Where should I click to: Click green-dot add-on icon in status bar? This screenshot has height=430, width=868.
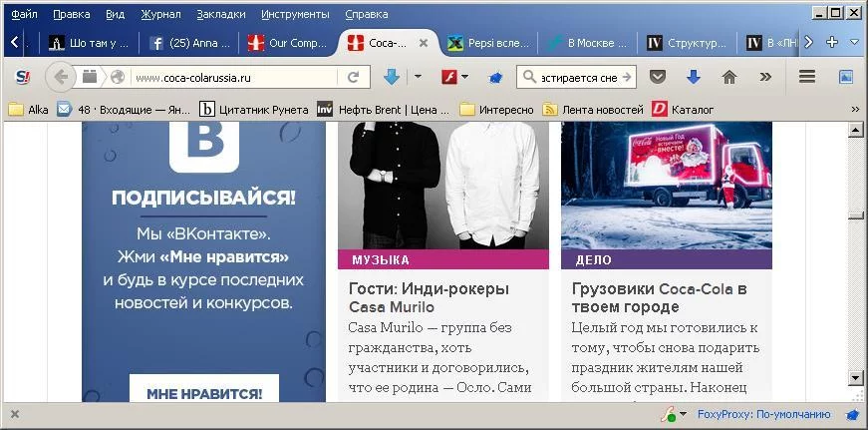[668, 414]
